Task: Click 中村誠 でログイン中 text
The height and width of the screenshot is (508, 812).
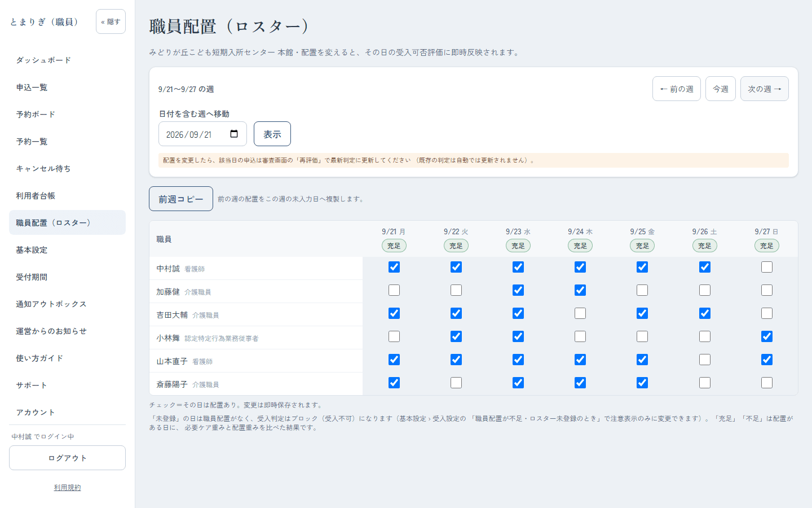Action: pyautogui.click(x=43, y=437)
